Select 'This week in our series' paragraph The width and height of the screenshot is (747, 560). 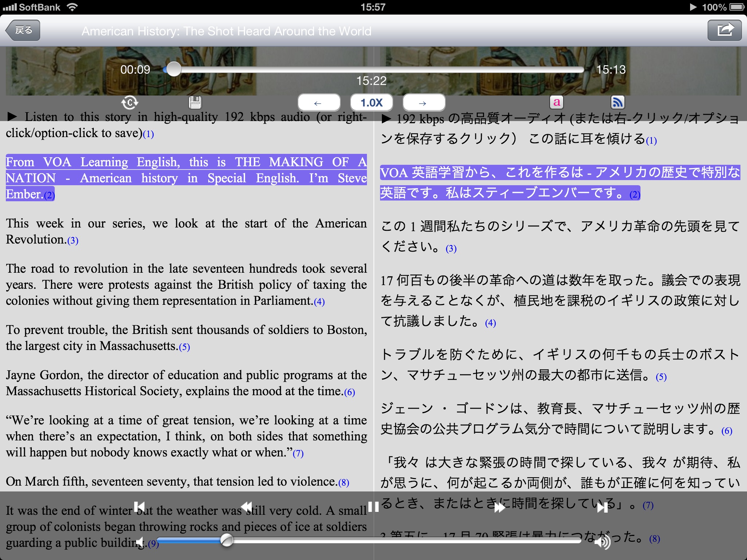pyautogui.click(x=186, y=231)
